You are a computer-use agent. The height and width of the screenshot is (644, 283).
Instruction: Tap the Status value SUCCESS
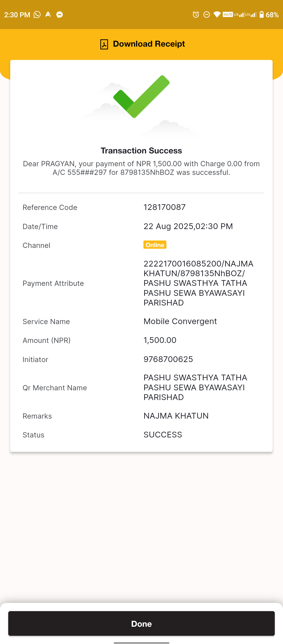[x=163, y=435]
